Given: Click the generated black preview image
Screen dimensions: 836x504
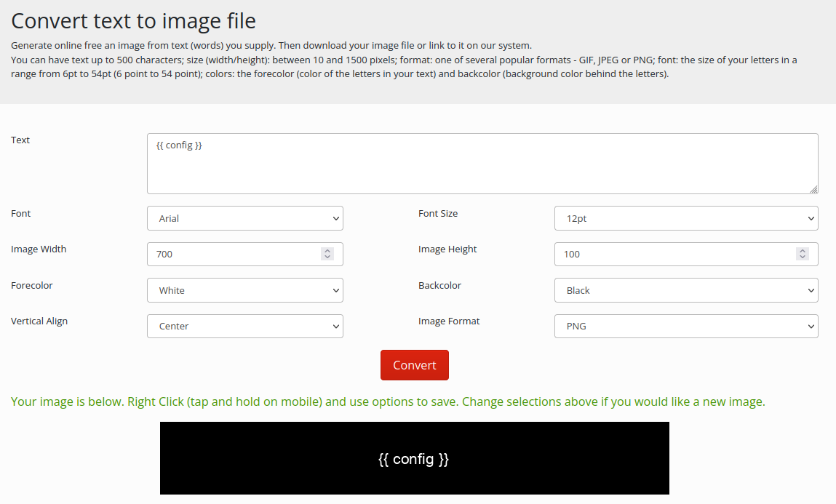Looking at the screenshot, I should 414,458.
